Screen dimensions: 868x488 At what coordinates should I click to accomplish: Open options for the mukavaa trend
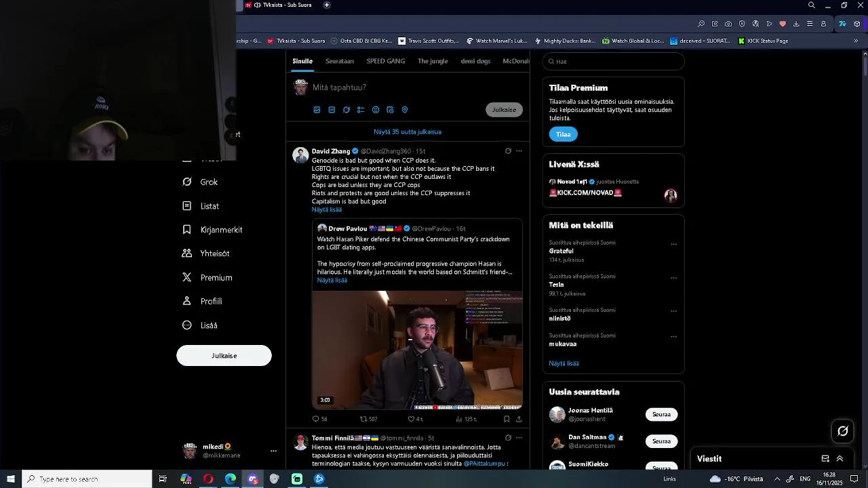click(x=673, y=336)
